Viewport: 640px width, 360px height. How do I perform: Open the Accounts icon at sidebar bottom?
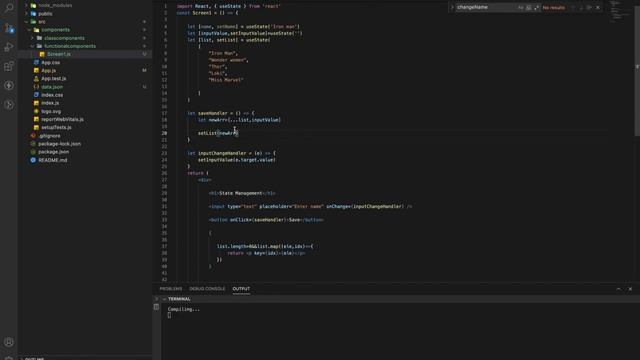(9, 342)
